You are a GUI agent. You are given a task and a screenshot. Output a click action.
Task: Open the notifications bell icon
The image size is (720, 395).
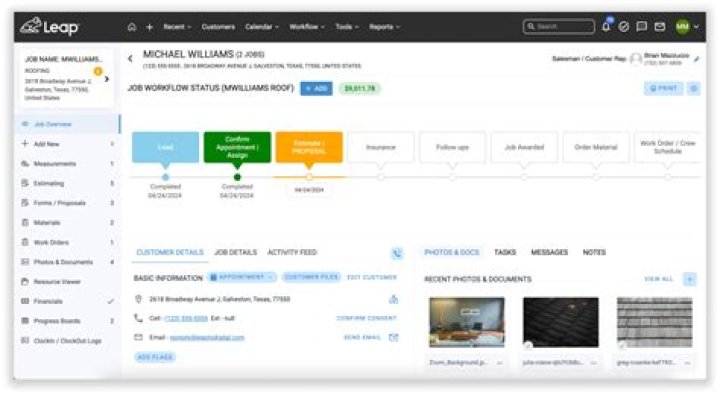[606, 26]
